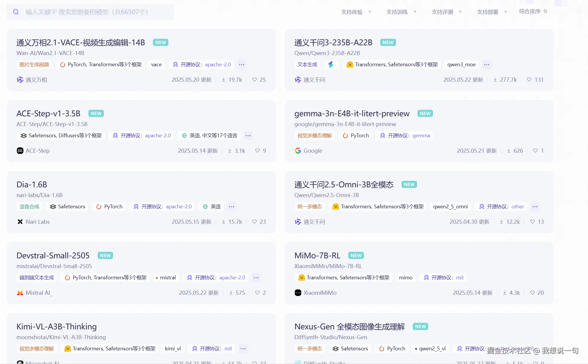Click 通义千问 logo on Qwen3-235B-A22B card
This screenshot has width=588, height=364.
click(298, 80)
